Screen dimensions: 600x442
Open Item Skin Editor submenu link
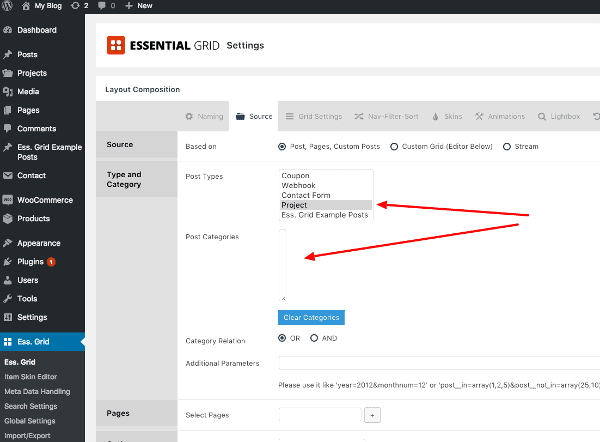(31, 377)
